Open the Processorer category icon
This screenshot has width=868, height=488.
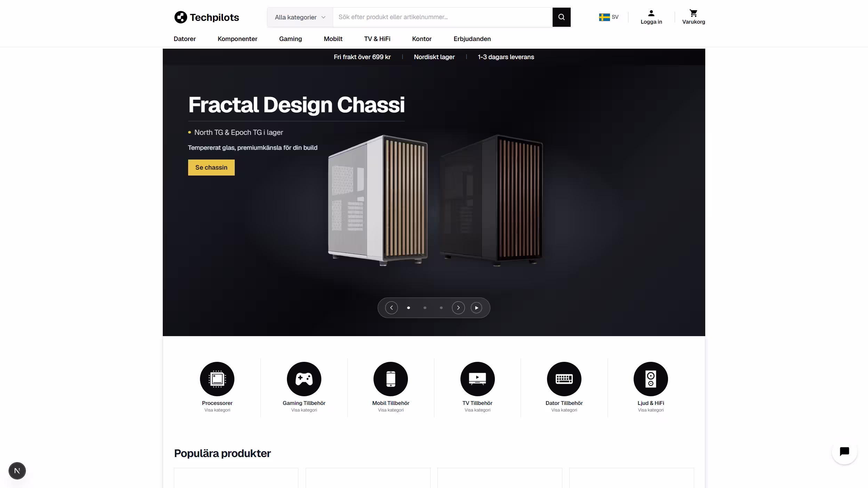pos(217,379)
